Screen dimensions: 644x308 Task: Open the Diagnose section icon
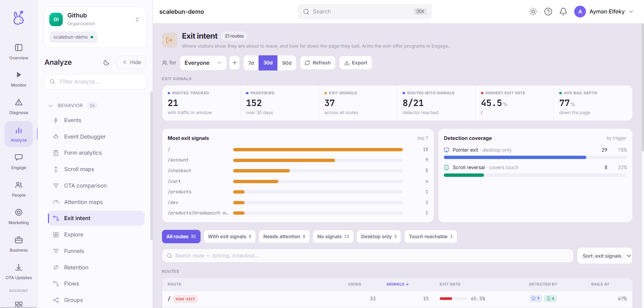point(19,102)
